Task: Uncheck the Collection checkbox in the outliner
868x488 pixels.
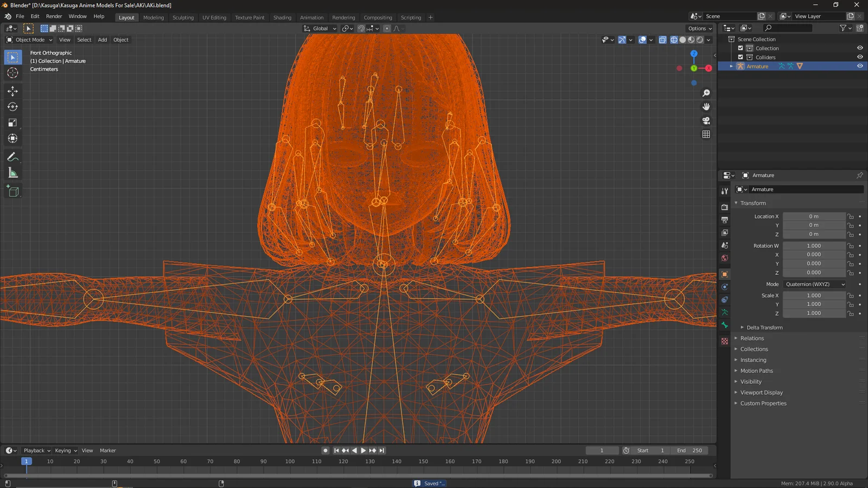Action: (x=741, y=48)
